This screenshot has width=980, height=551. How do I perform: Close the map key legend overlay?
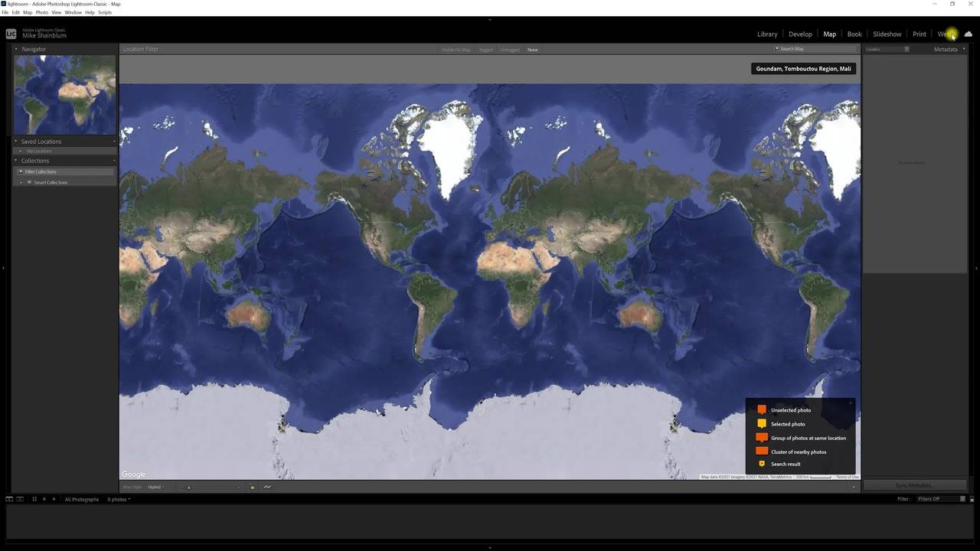click(851, 403)
